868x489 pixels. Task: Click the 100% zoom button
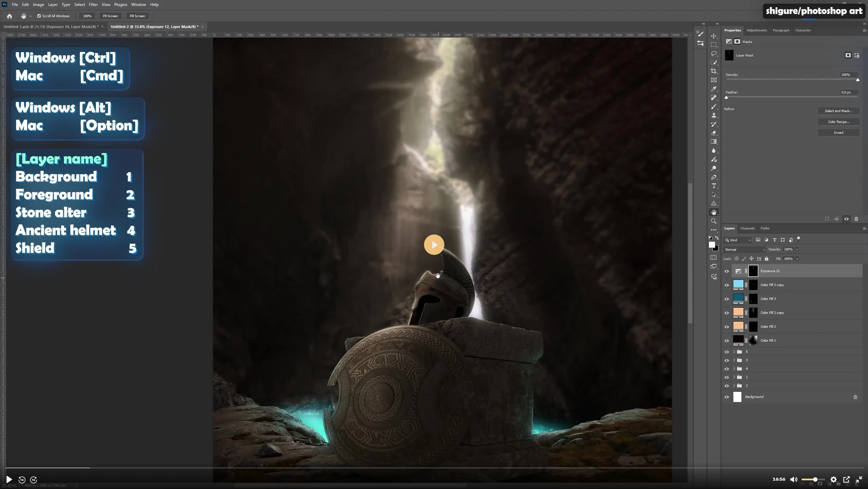87,16
